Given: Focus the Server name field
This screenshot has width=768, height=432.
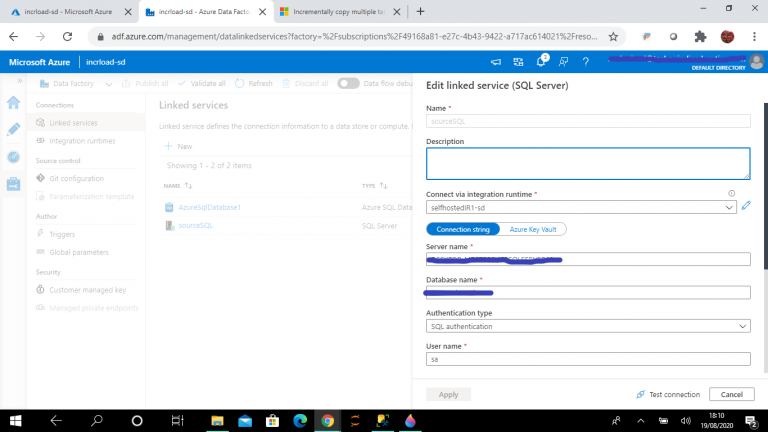Looking at the screenshot, I should [588, 259].
